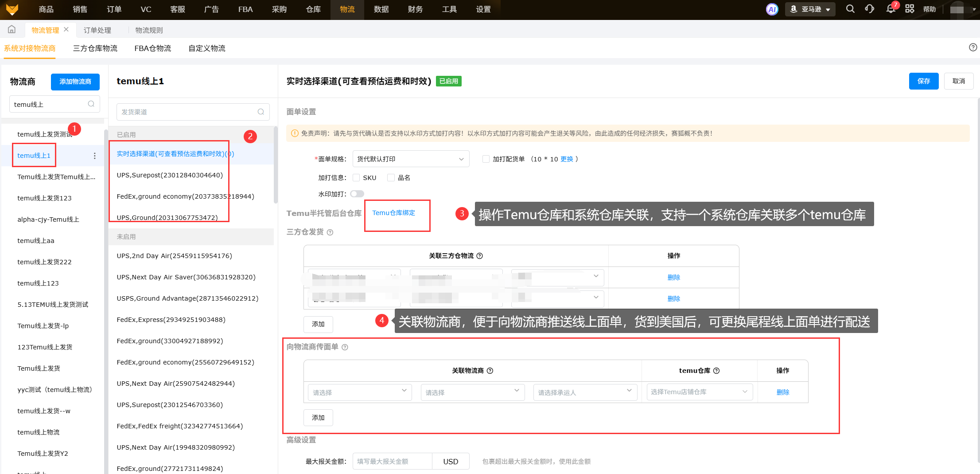Switch to the 三方仓库物流 tab

coord(95,48)
